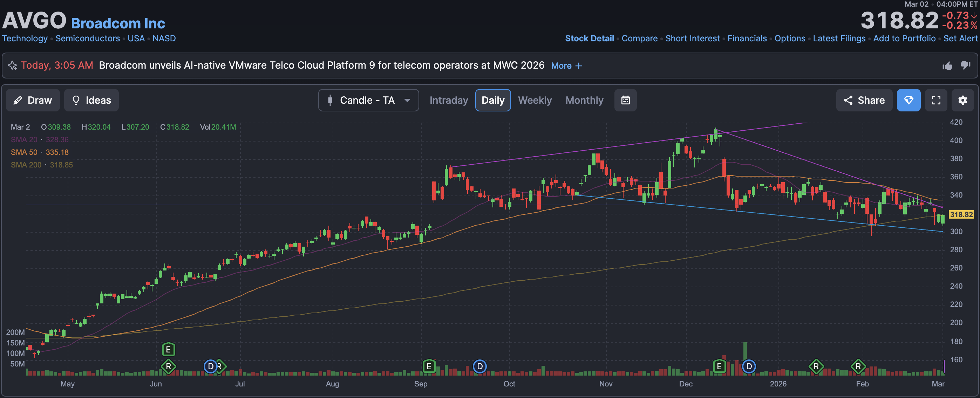
Task: Go to the Financials tab
Action: coord(747,39)
